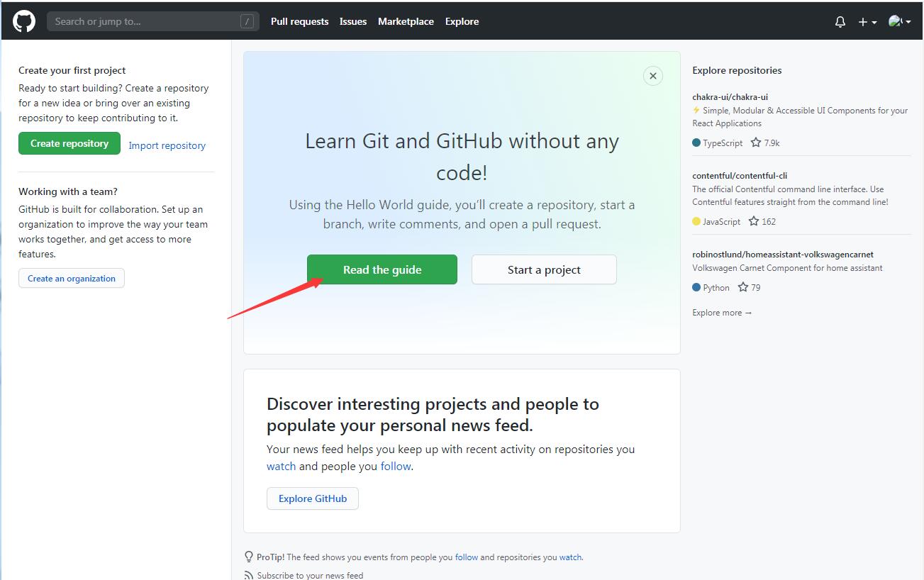The image size is (924, 580).
Task: Click the green Create repository button
Action: pos(69,143)
